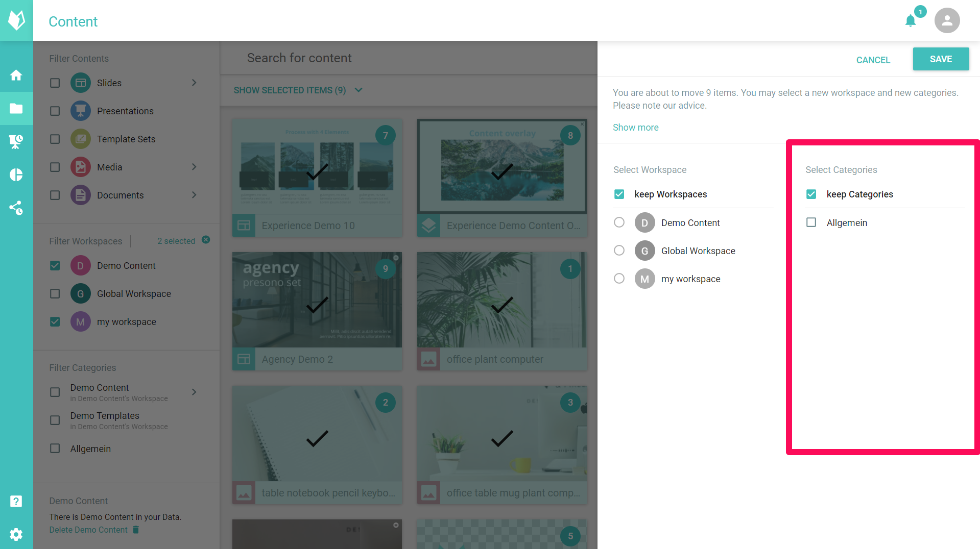
Task: Click the Media filter icon
Action: (81, 167)
